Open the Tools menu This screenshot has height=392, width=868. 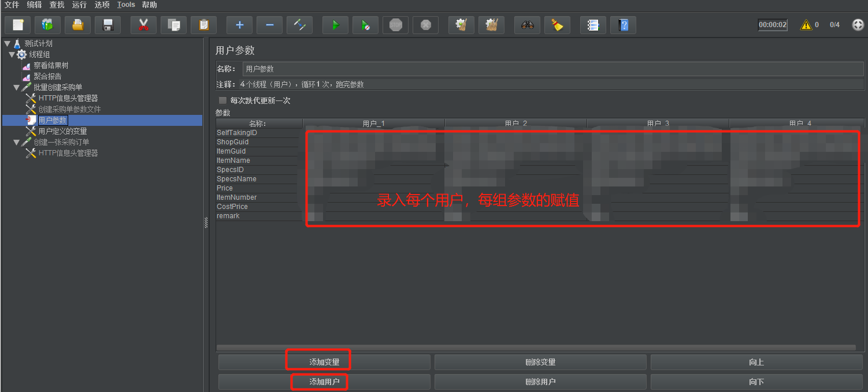point(126,5)
